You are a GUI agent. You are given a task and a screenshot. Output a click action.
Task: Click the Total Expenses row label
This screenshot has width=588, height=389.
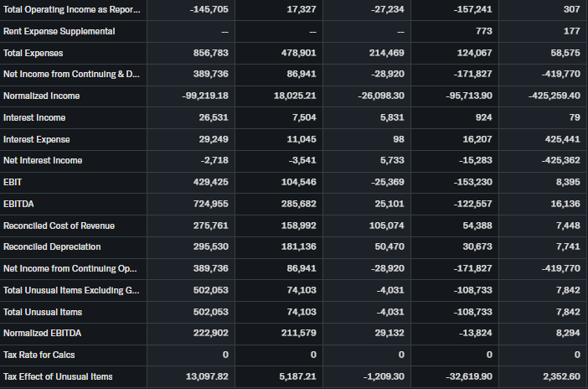29,53
